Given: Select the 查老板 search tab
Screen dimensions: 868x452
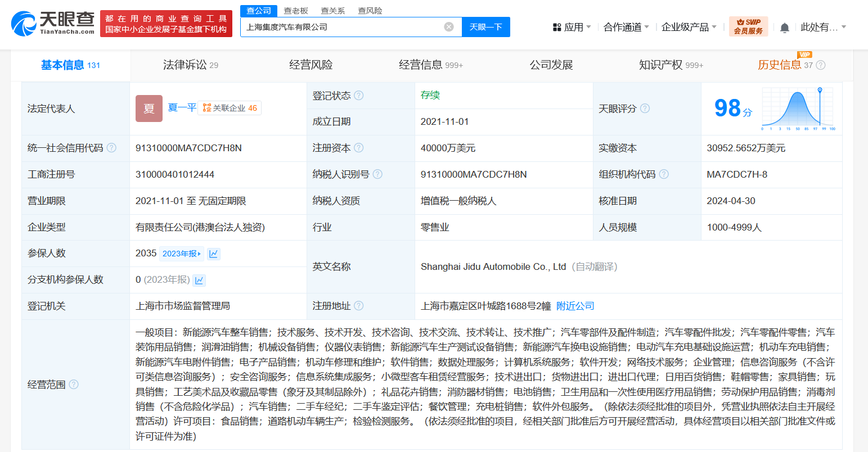Looking at the screenshot, I should (296, 11).
